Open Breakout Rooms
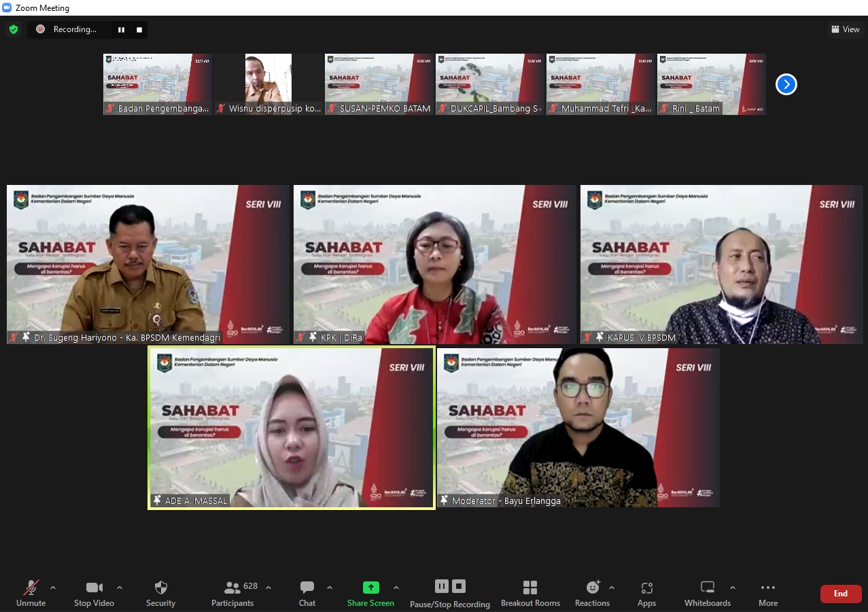 tap(530, 593)
